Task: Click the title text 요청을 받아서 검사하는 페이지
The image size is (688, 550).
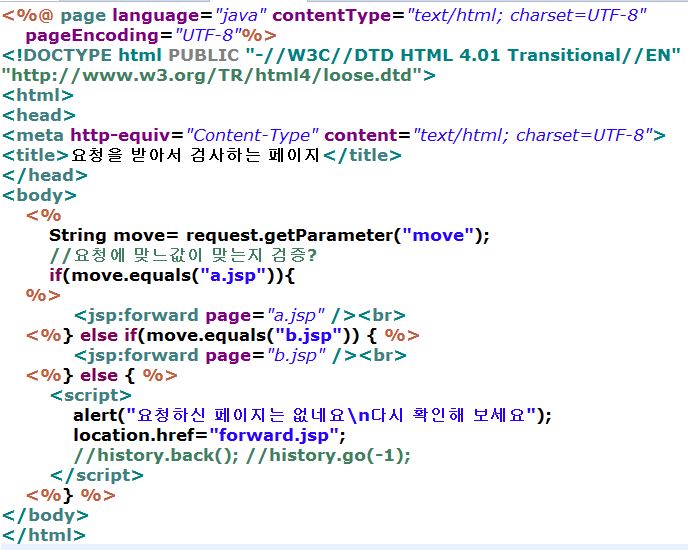Action: pos(195,155)
